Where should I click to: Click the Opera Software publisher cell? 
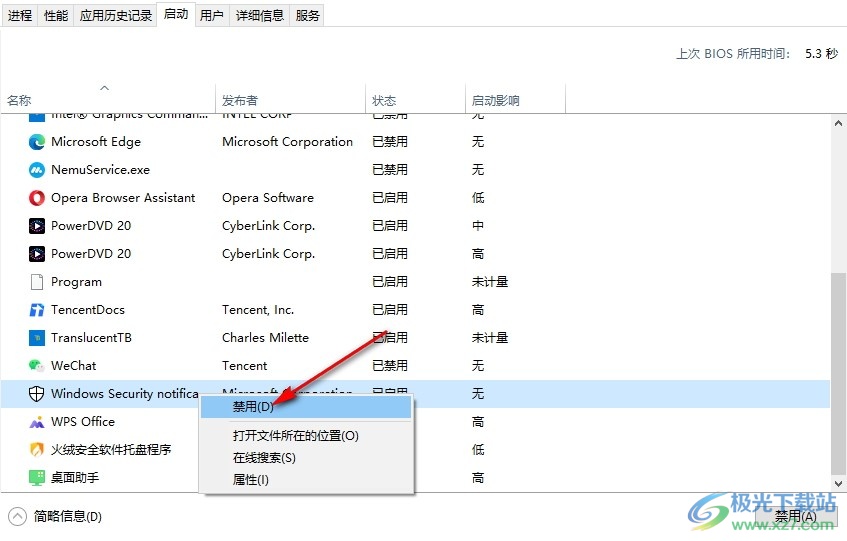click(x=268, y=198)
